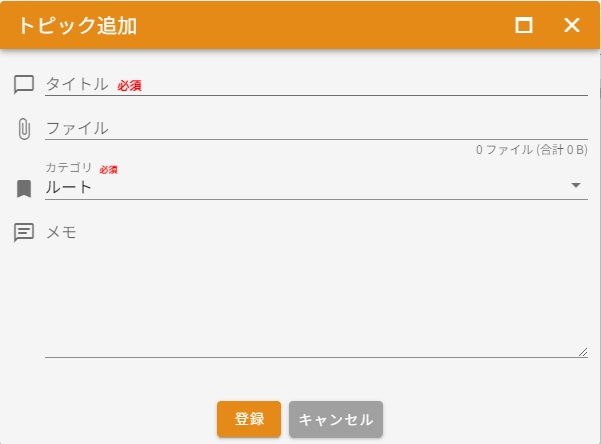Click the カテゴリ field label
This screenshot has width=601, height=444.
[x=69, y=168]
